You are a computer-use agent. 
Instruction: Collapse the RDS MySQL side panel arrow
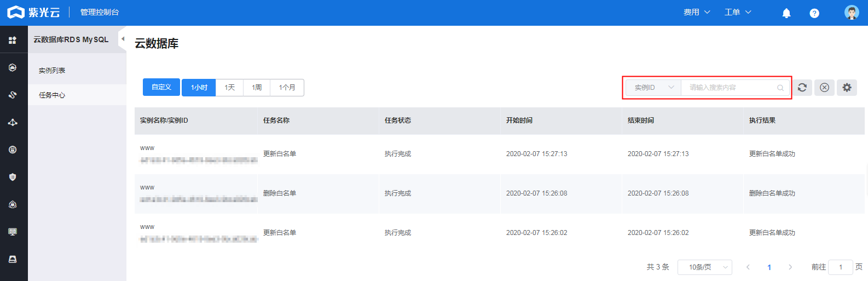point(123,39)
